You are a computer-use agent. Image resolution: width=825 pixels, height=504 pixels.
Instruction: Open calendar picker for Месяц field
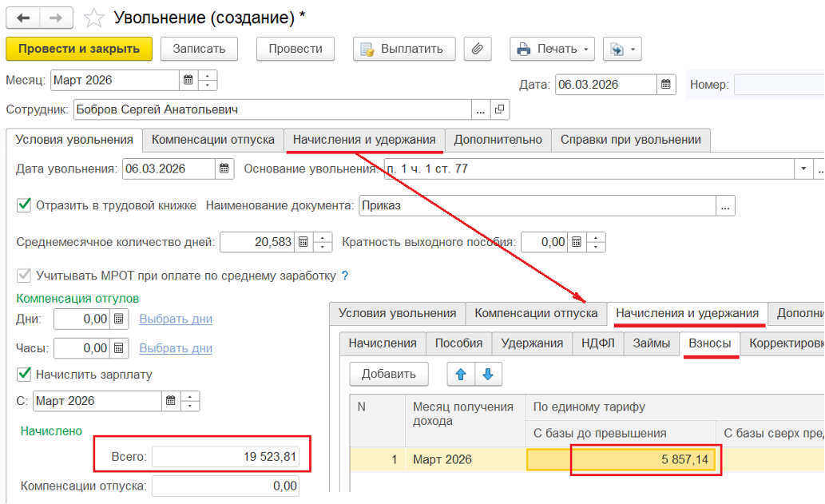[188, 80]
